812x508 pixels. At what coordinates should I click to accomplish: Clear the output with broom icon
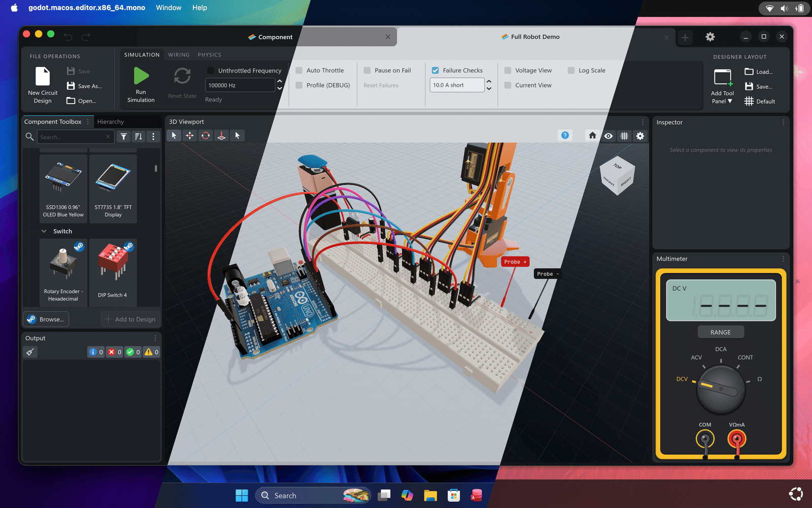(x=30, y=352)
